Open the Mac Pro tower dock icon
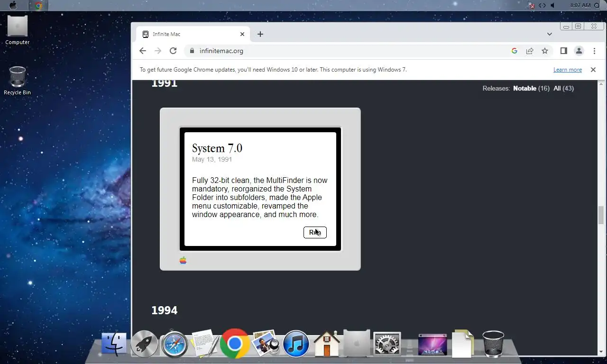607x364 pixels. [x=357, y=344]
